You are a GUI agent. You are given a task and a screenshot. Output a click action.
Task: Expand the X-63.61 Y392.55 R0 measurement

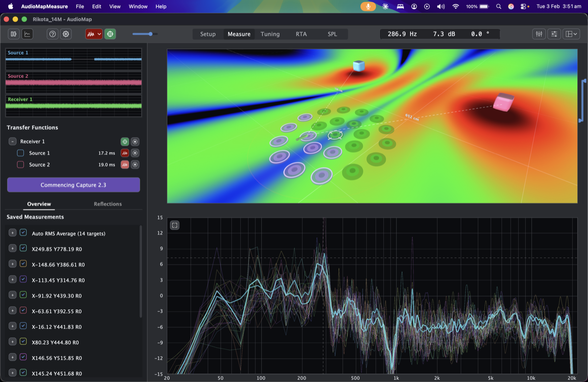click(13, 311)
